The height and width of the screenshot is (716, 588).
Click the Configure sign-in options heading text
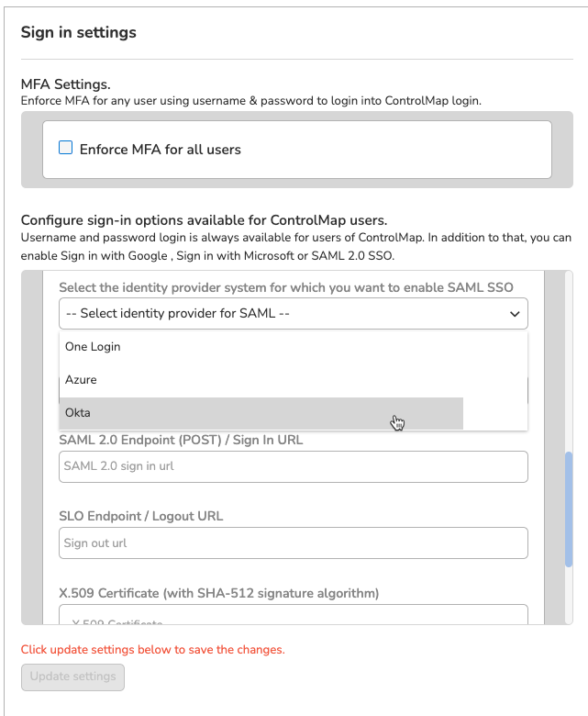(204, 220)
